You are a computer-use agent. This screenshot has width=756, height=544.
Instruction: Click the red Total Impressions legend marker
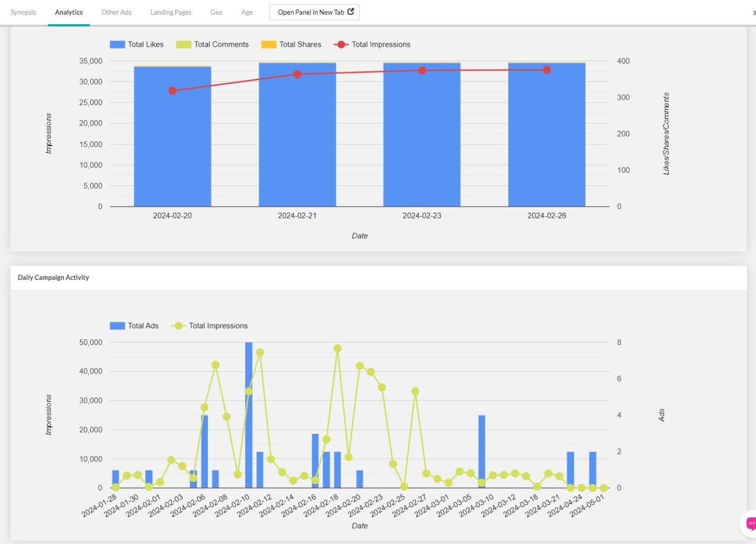click(x=341, y=45)
